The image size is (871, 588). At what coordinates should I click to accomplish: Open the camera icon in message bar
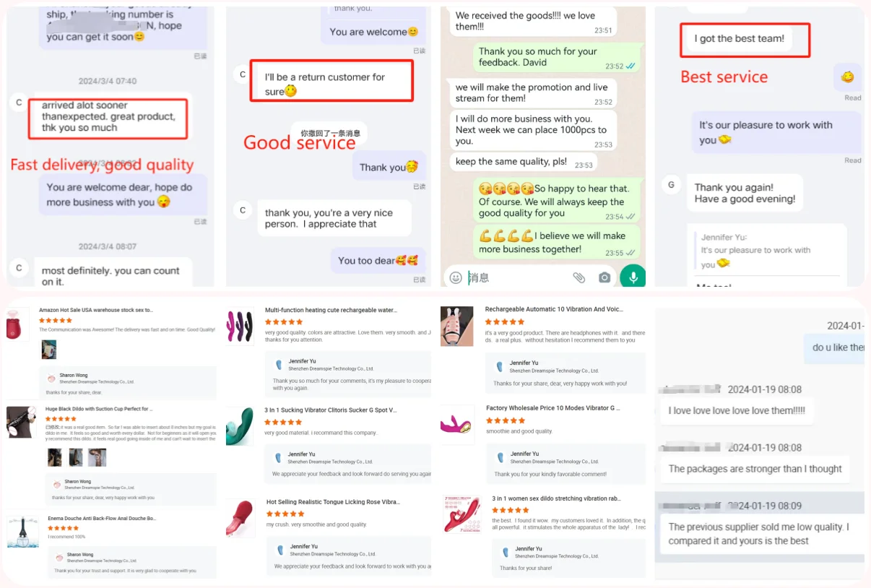(x=604, y=277)
